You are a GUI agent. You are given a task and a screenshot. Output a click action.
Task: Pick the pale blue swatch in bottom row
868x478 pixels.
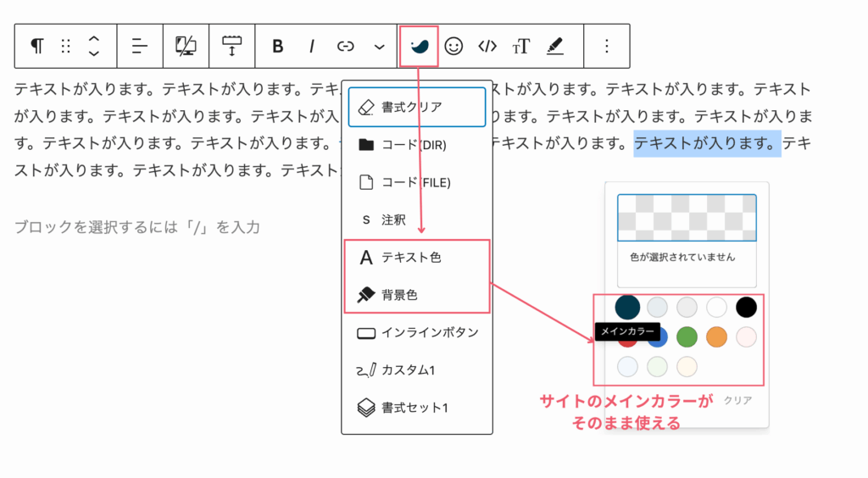coord(627,366)
